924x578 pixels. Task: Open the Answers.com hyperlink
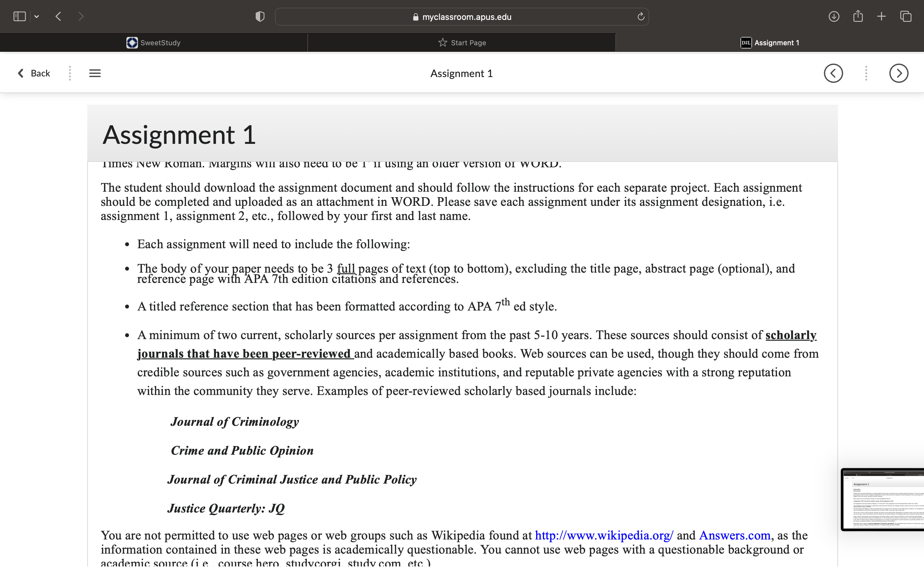735,535
